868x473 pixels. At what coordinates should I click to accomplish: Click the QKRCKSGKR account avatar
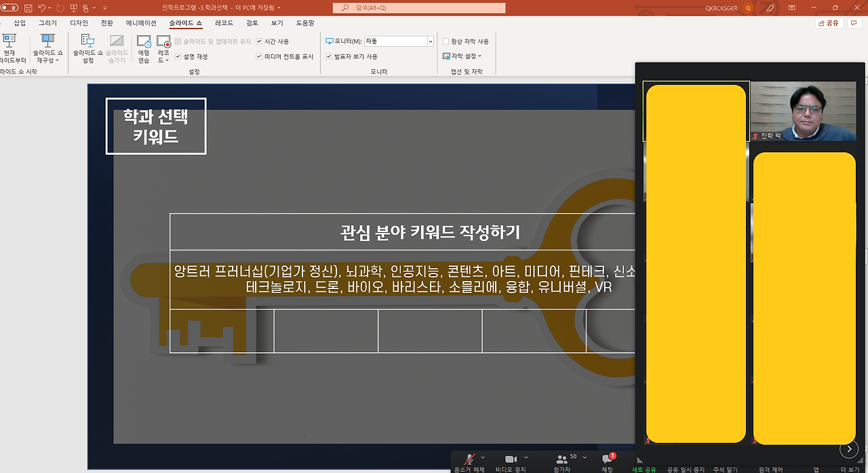[x=749, y=8]
